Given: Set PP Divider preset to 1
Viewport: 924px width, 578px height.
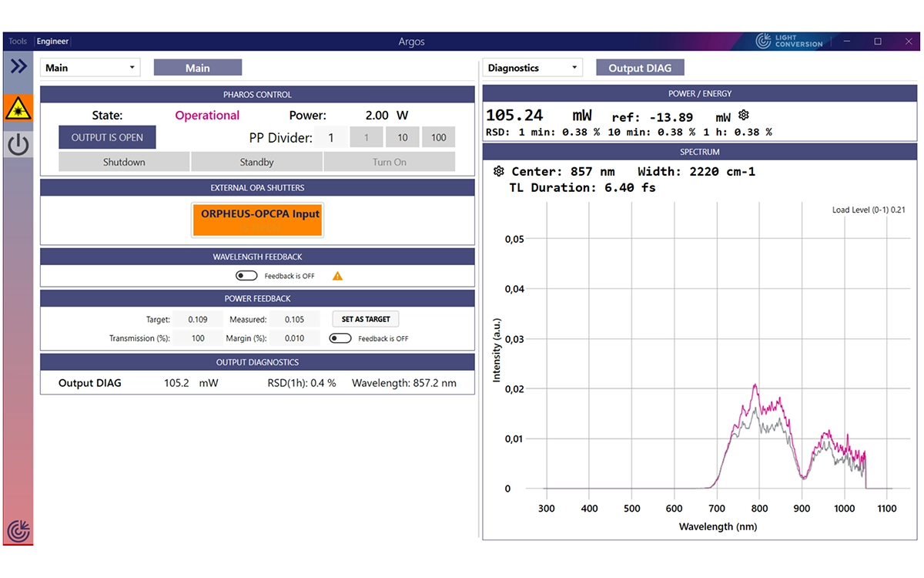Looking at the screenshot, I should tap(367, 137).
